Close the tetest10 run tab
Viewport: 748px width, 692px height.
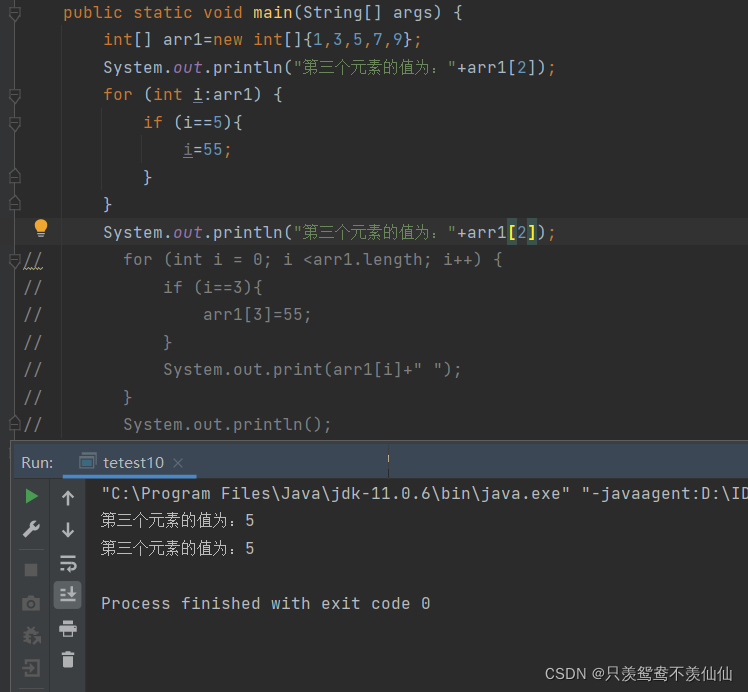tap(178, 463)
